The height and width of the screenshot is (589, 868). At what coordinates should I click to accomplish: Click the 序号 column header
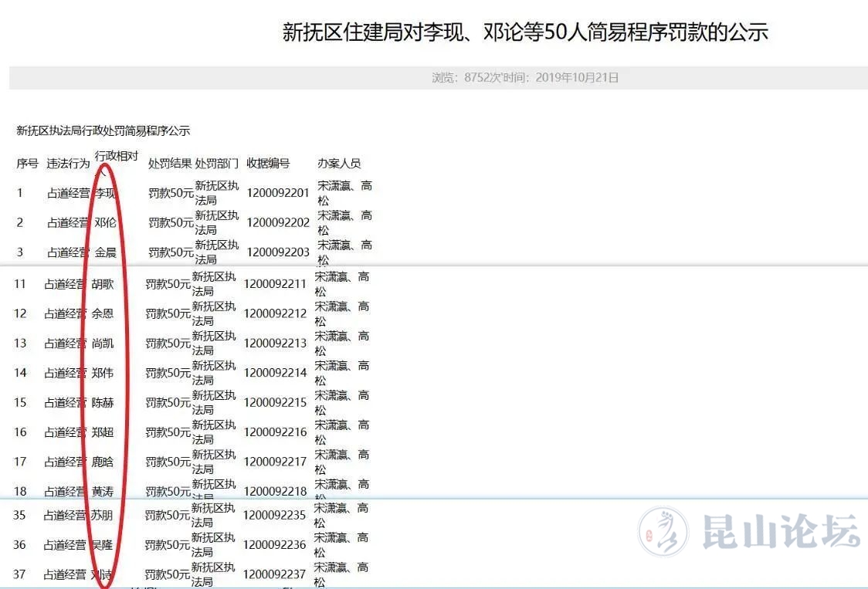click(x=28, y=164)
